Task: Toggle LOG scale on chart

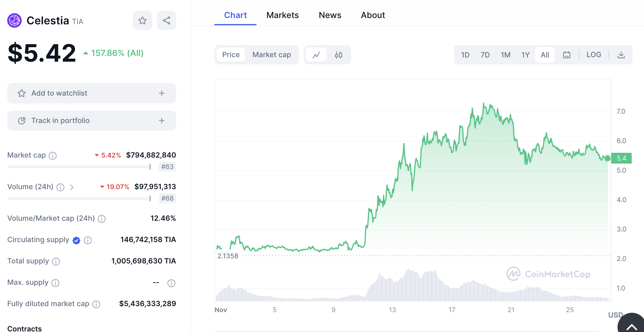Action: coord(594,55)
